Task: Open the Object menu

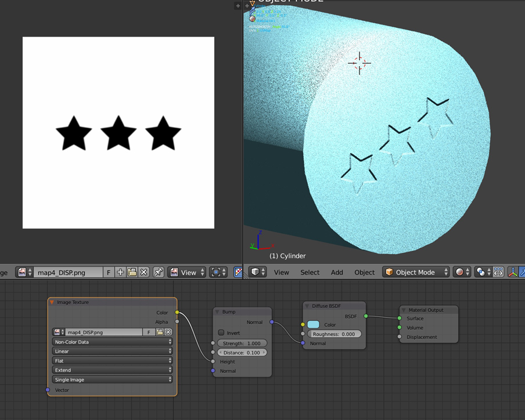Action: click(x=364, y=272)
